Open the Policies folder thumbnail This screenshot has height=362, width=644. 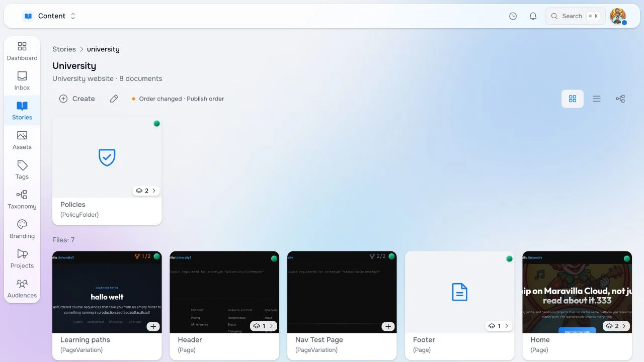(107, 157)
